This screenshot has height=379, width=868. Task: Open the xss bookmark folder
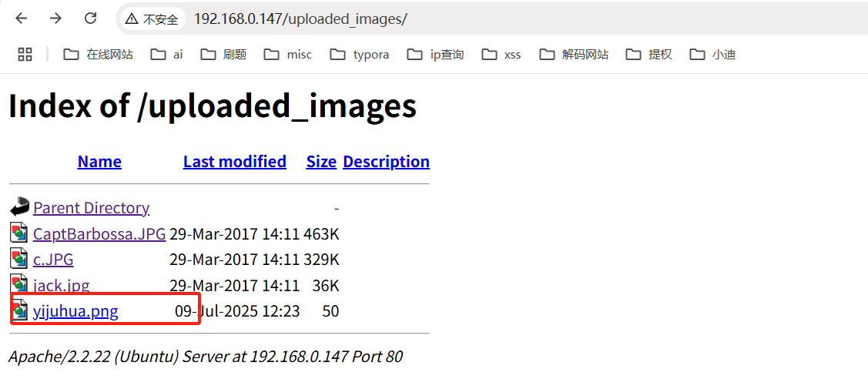pos(501,55)
